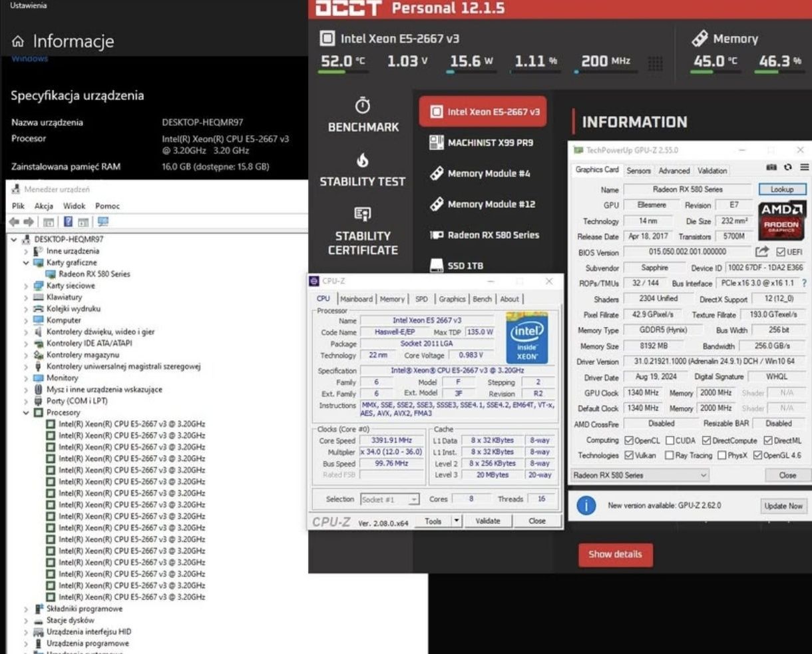Viewport: 812px width, 654px height.
Task: Click the Intel Inside Xeon logo in CPU-Z
Action: [527, 338]
